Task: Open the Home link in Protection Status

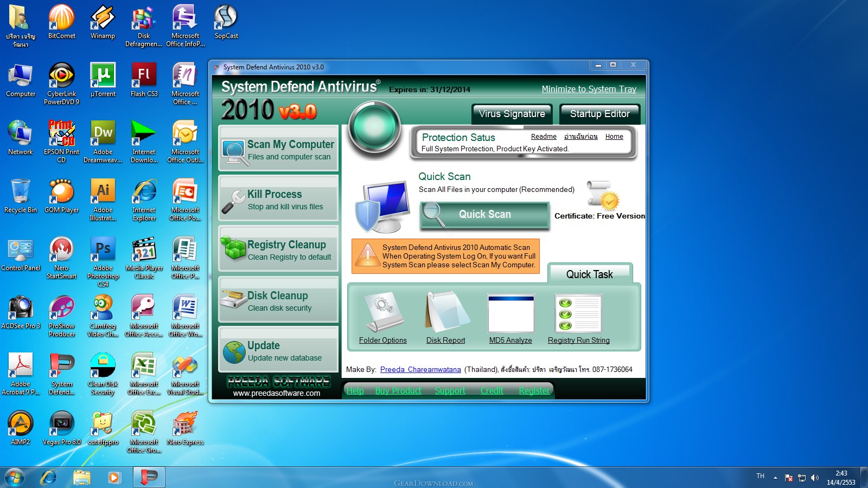Action: click(x=614, y=137)
